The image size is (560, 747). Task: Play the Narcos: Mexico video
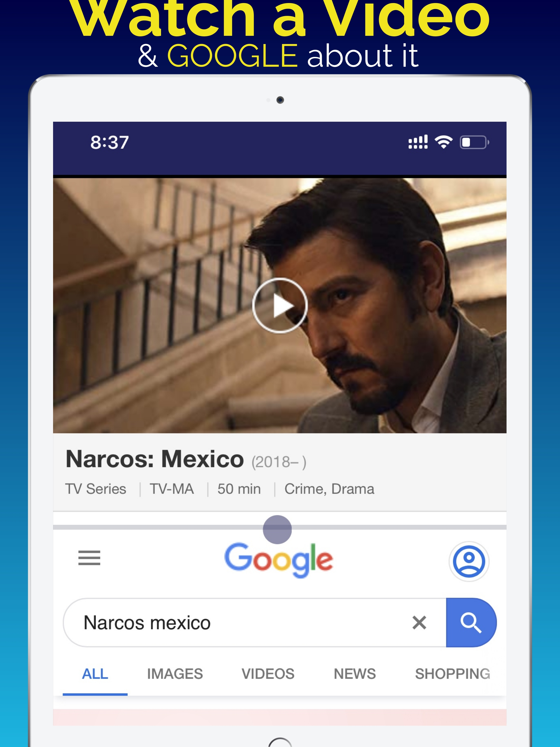[x=280, y=306]
